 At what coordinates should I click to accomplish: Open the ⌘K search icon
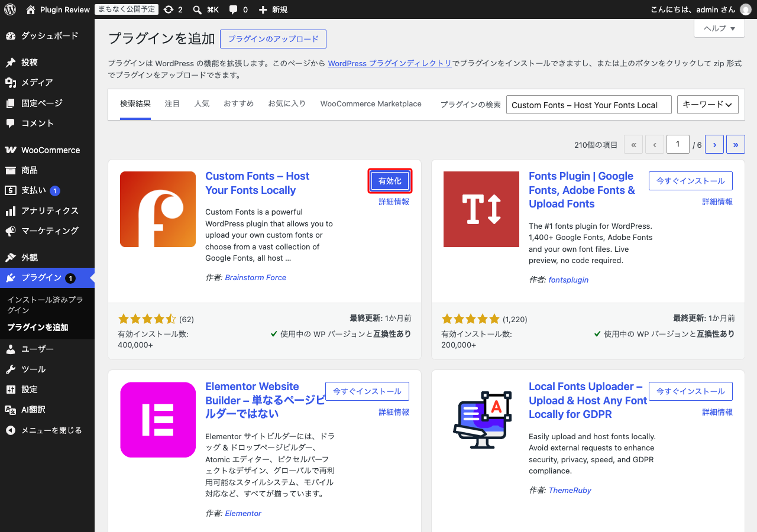click(198, 9)
